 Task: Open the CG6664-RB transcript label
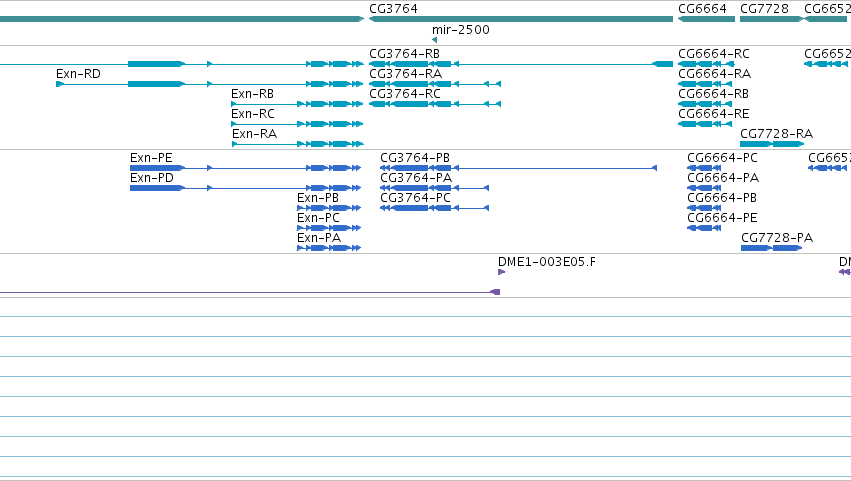pos(713,94)
